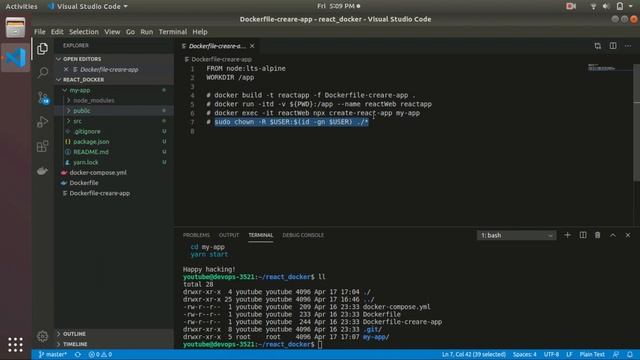Open Files app from Ubuntu dock

click(x=16, y=28)
